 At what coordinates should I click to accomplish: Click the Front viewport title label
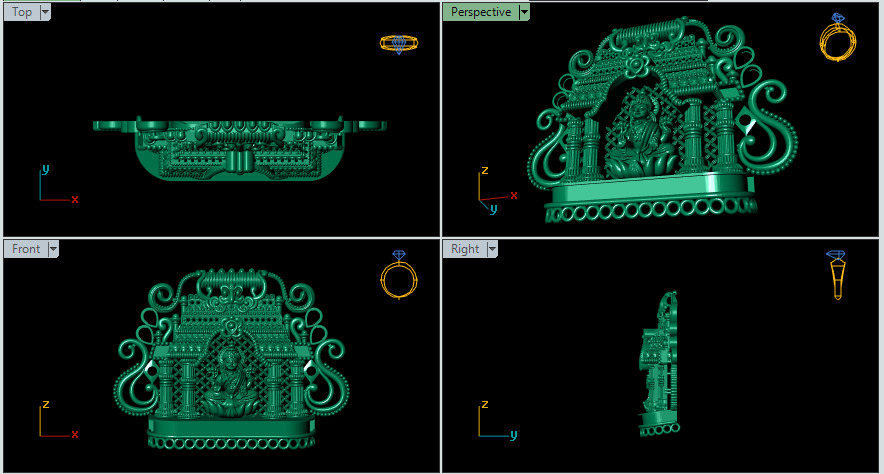click(x=26, y=249)
